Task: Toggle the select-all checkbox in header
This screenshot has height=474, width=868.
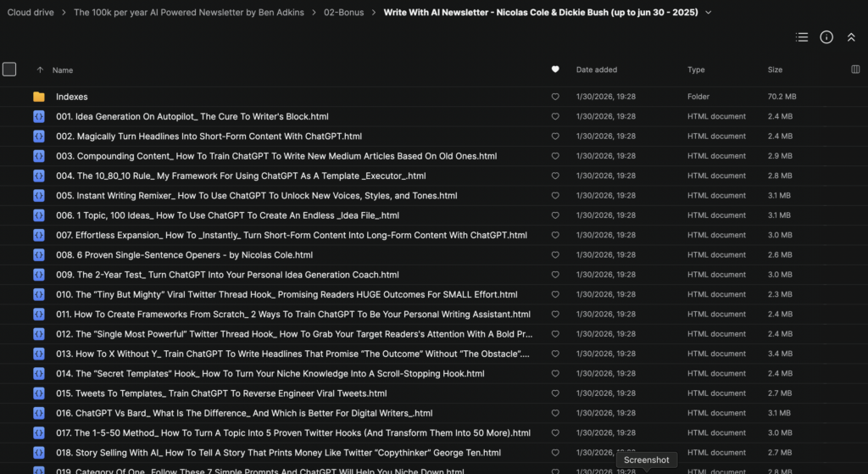Action: pyautogui.click(x=9, y=70)
